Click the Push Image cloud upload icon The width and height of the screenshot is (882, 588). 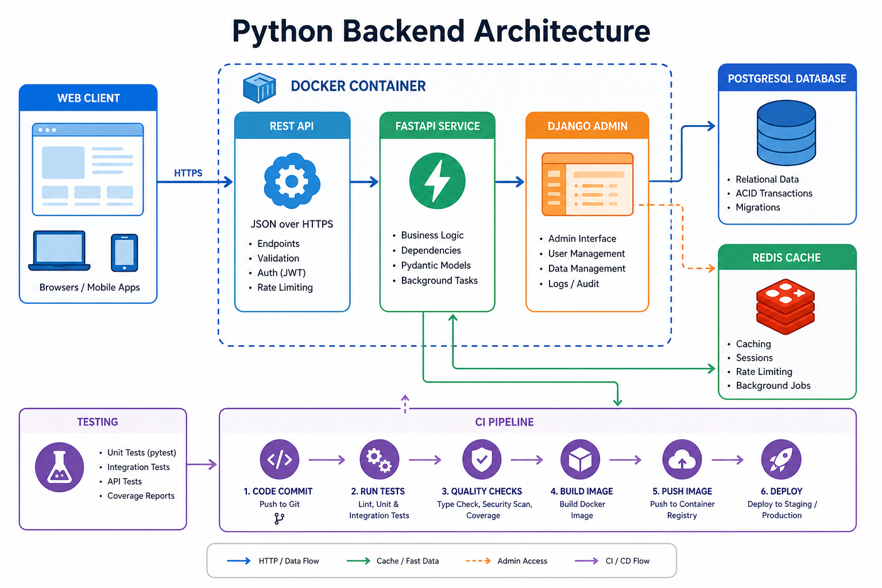(682, 459)
